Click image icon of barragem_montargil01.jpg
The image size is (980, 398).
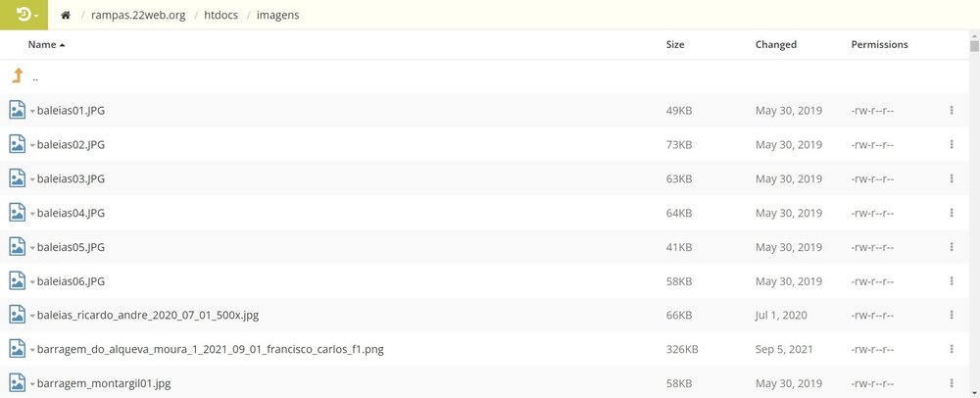pos(18,383)
